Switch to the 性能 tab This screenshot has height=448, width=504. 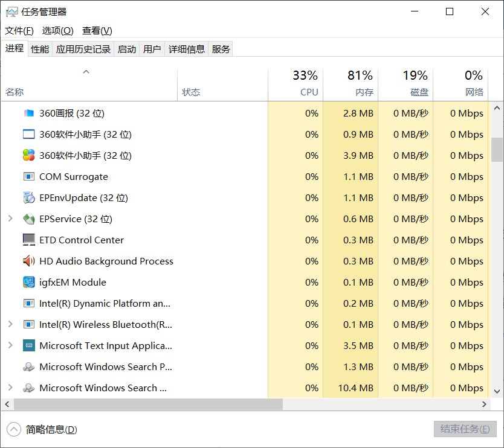pyautogui.click(x=40, y=49)
